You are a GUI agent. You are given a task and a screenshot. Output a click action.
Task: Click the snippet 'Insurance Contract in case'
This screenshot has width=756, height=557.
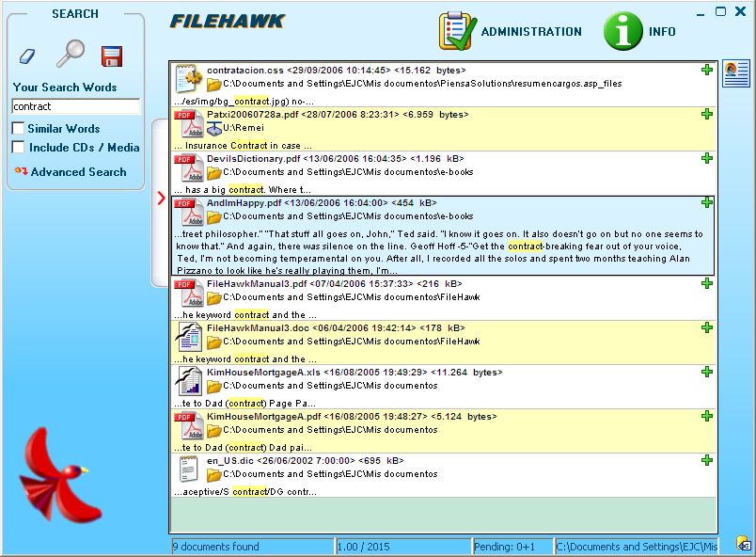point(243,146)
